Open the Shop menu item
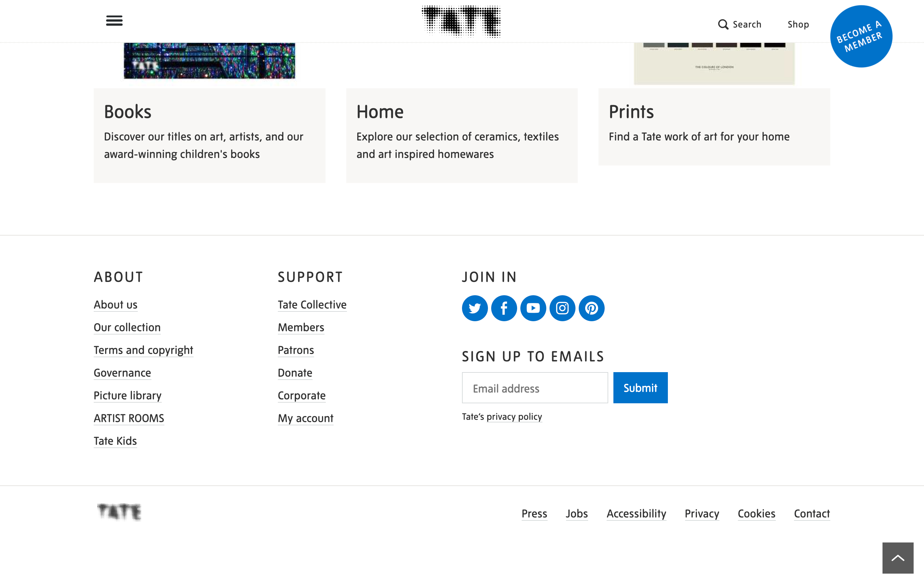The height and width of the screenshot is (584, 924). (x=798, y=25)
